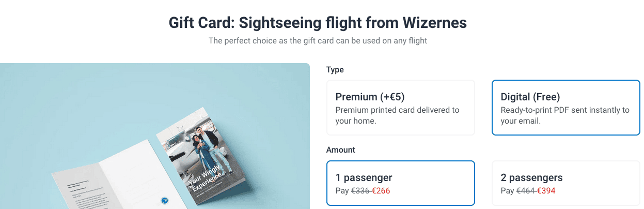The image size is (644, 209).
Task: Click the "2 passengers" title text
Action: point(531,178)
